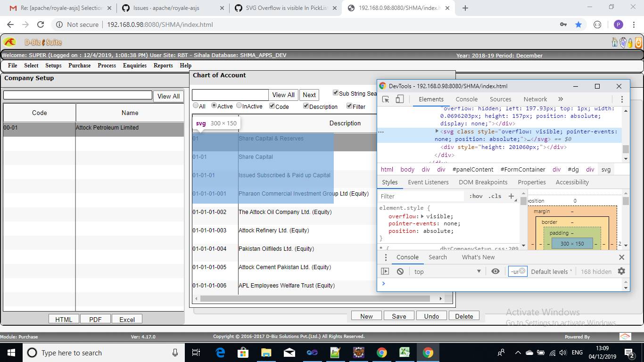
Task: Reload the page with the refresh icon
Action: coord(41,25)
